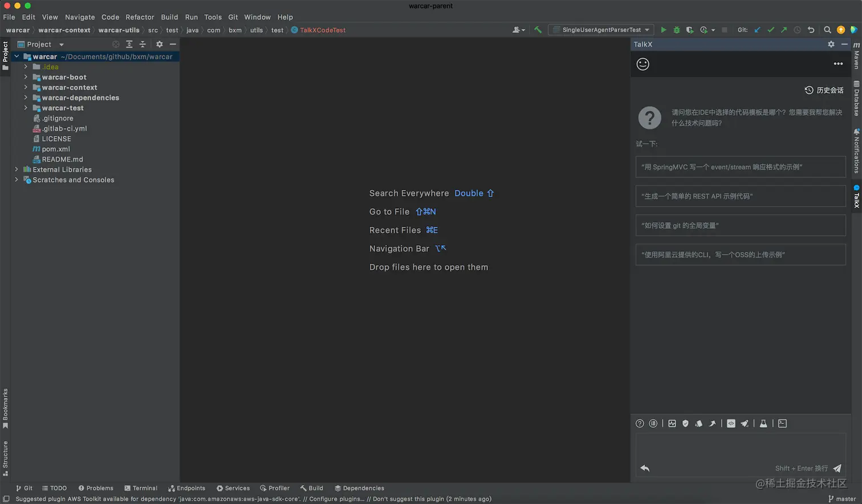Image resolution: width=862 pixels, height=504 pixels.
Task: Open the Endpoints tool window tab
Action: click(x=186, y=488)
